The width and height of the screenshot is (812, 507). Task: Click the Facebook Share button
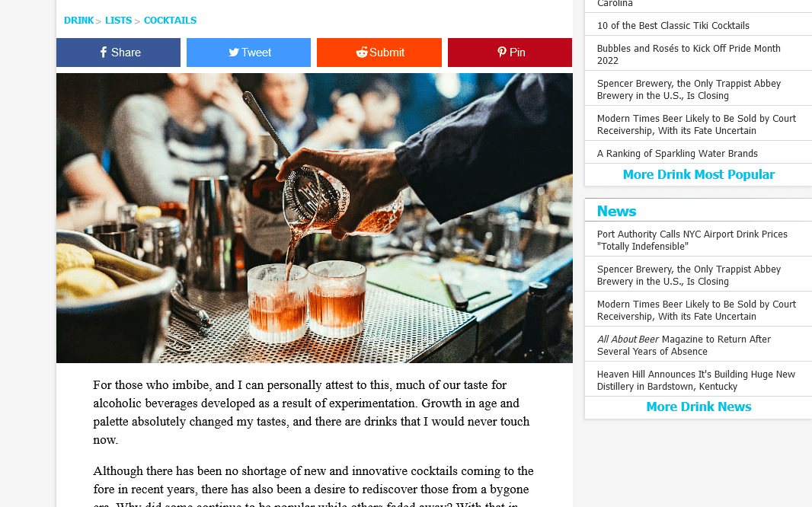click(118, 53)
